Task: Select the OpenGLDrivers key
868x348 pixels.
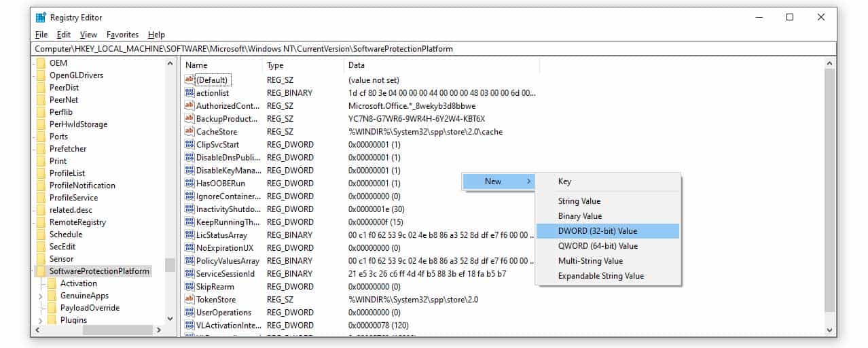Action: [x=76, y=75]
